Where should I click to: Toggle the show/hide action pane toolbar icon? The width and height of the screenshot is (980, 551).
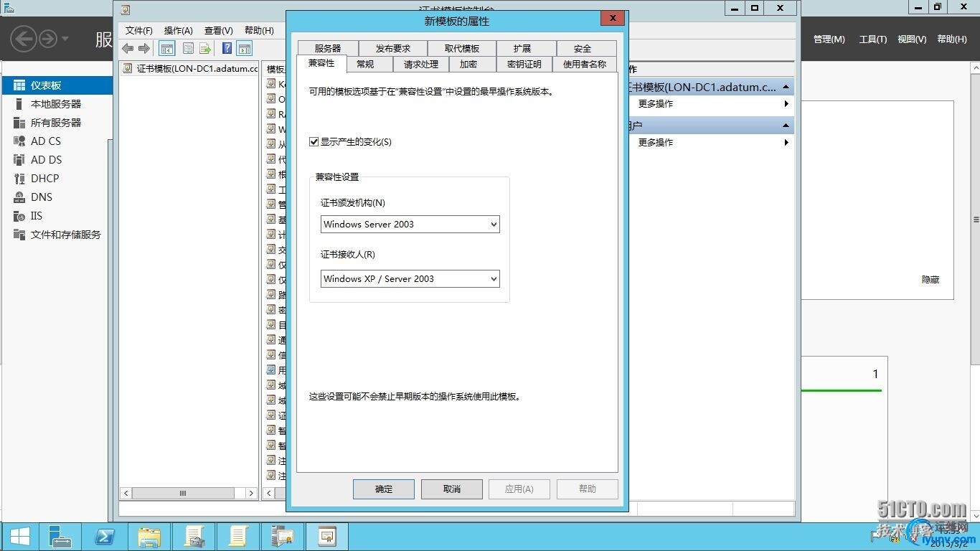tap(245, 49)
